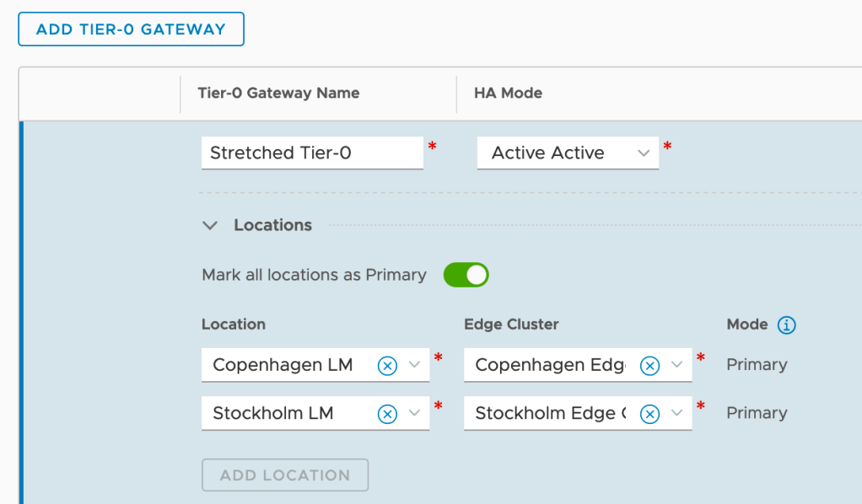Clear the Stockholm LM location selection
Screen dimensions: 862x504
pyautogui.click(x=386, y=413)
